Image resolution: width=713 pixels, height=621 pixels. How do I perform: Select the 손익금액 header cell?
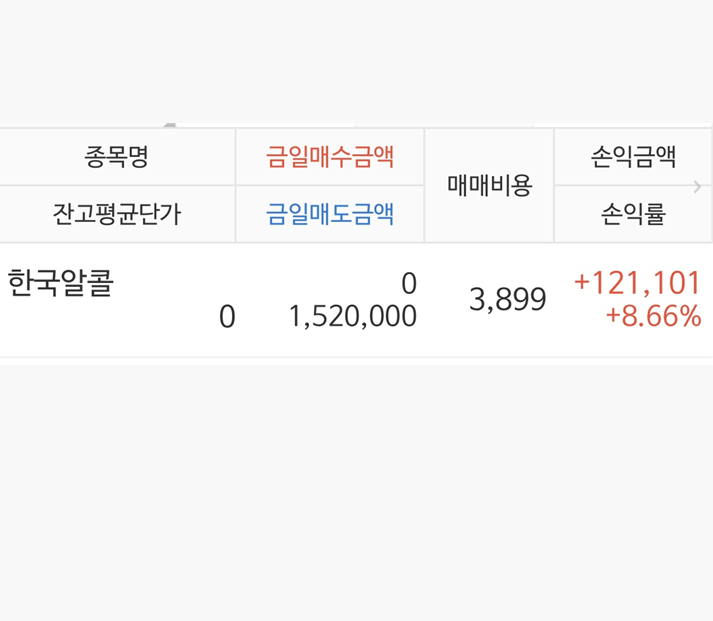(633, 156)
